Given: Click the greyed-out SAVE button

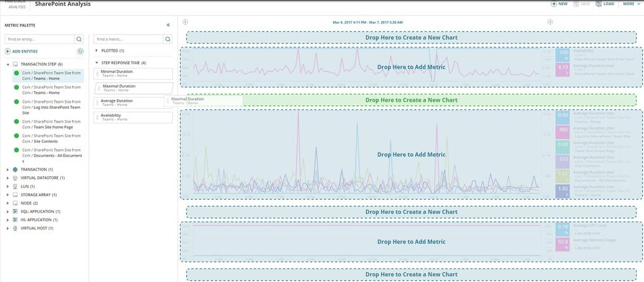Looking at the screenshot, I should (581, 4).
